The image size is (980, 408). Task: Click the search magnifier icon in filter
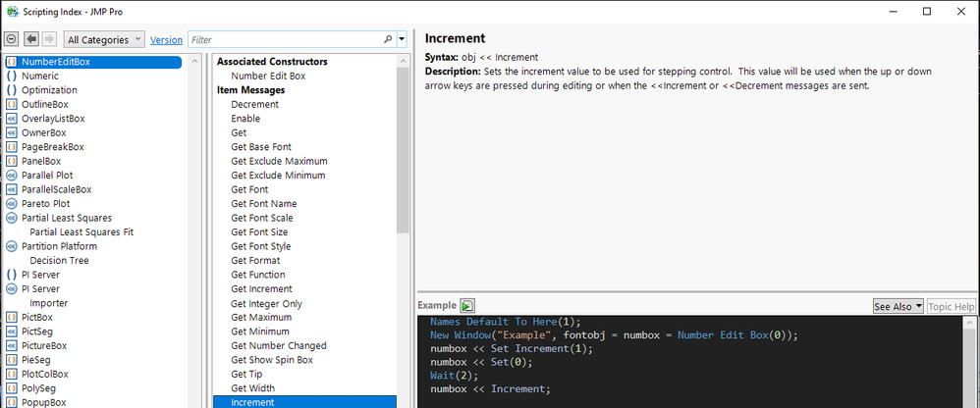(x=388, y=39)
